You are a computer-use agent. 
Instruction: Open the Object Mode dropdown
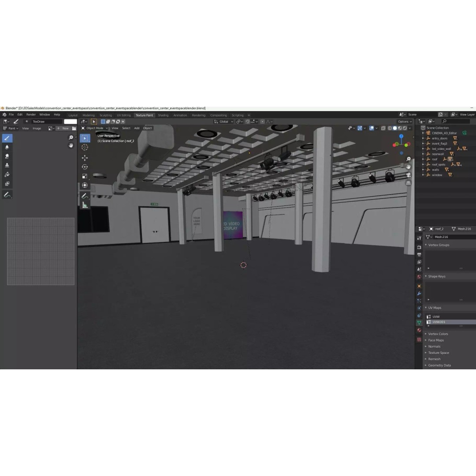point(94,128)
